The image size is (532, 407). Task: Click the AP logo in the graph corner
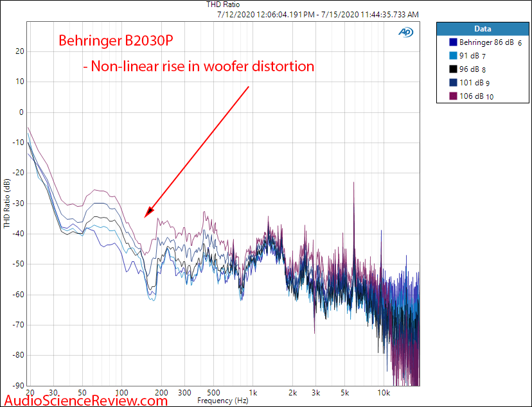tap(406, 32)
